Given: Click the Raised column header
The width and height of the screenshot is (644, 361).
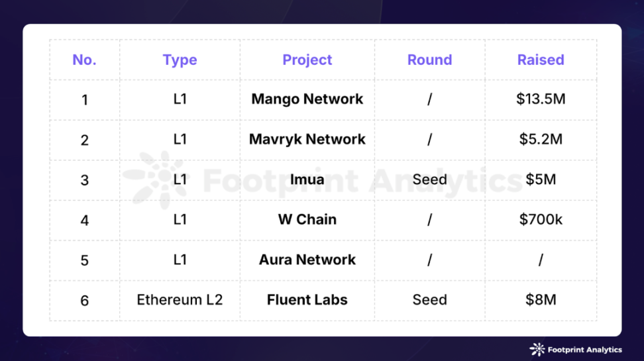Looking at the screenshot, I should pos(541,60).
